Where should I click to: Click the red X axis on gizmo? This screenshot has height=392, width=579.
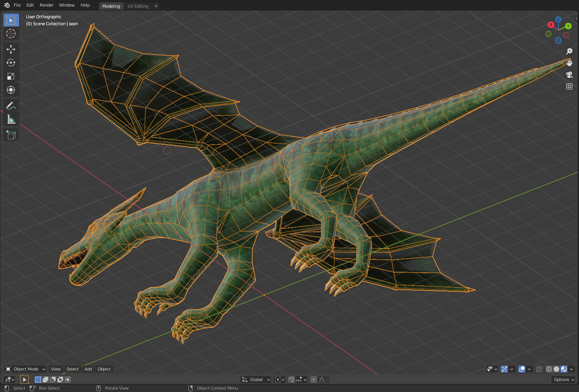coord(551,24)
